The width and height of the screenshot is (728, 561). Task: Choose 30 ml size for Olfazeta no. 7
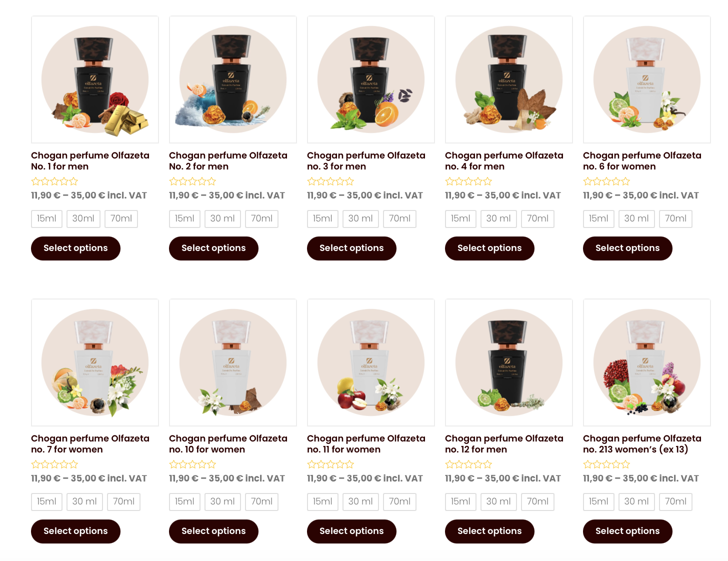click(x=84, y=501)
